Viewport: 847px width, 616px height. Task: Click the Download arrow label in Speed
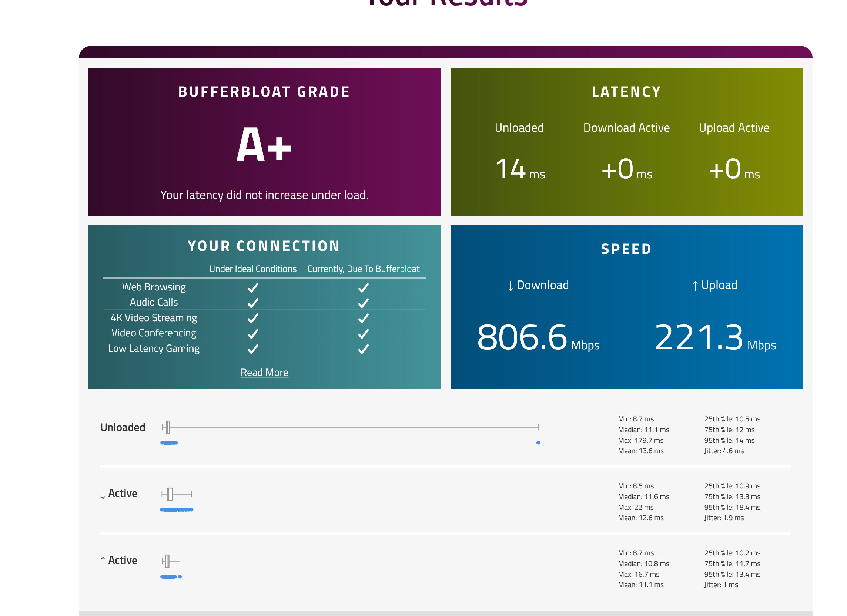[x=538, y=285]
